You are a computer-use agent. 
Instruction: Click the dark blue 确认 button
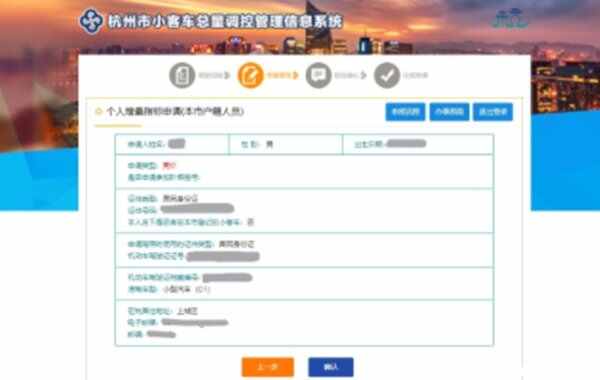[331, 367]
